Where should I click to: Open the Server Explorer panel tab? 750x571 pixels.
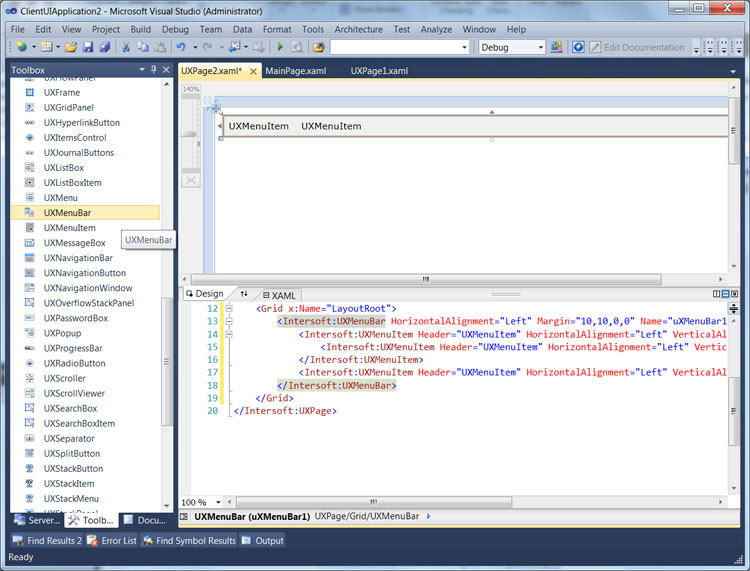tap(37, 520)
